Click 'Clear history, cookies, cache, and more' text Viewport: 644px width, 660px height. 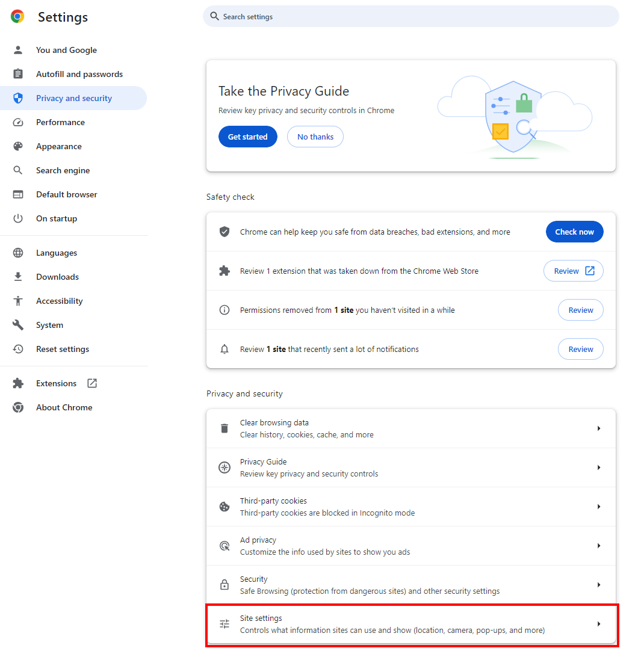tap(306, 435)
